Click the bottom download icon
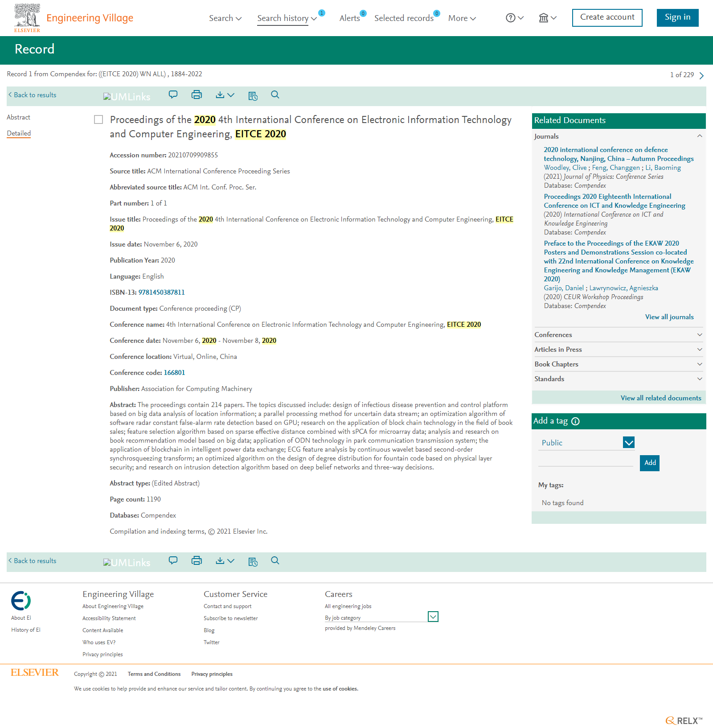The width and height of the screenshot is (713, 728). pyautogui.click(x=220, y=560)
